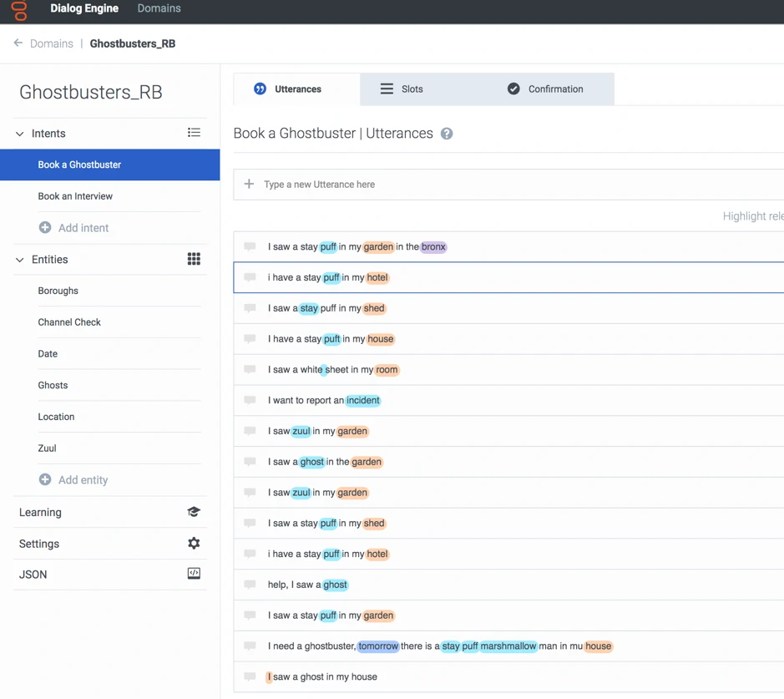Click the orange Dialog Engine logo
The image size is (784, 699).
[x=19, y=11]
